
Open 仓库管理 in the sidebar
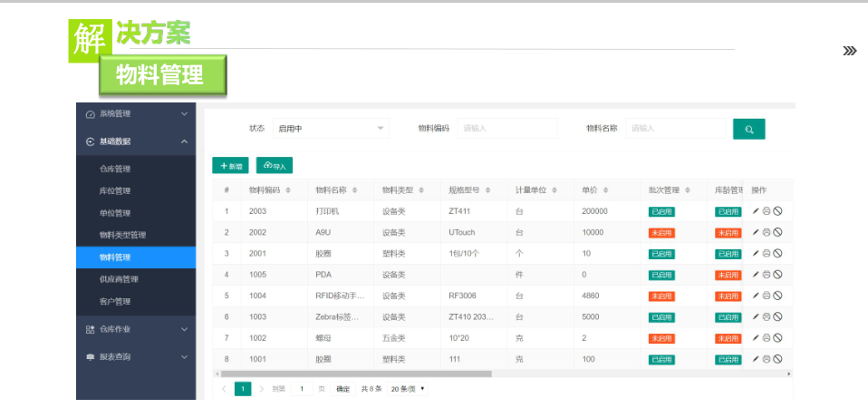point(136,169)
